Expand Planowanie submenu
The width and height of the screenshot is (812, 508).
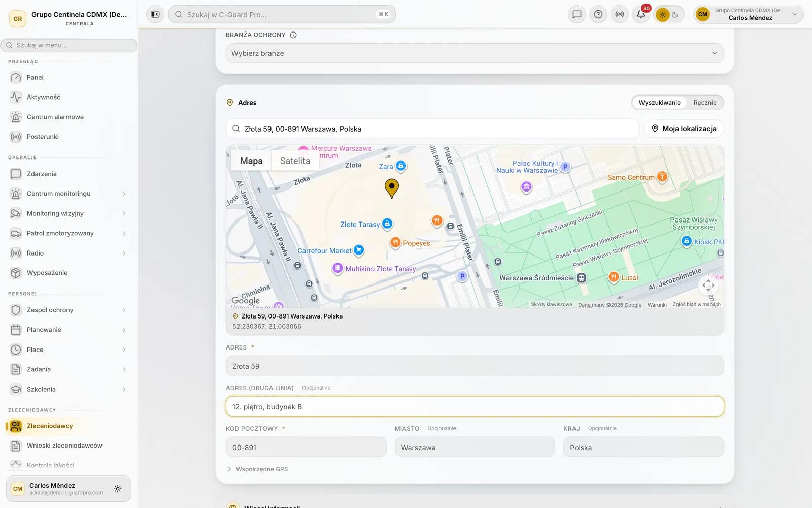(x=124, y=330)
